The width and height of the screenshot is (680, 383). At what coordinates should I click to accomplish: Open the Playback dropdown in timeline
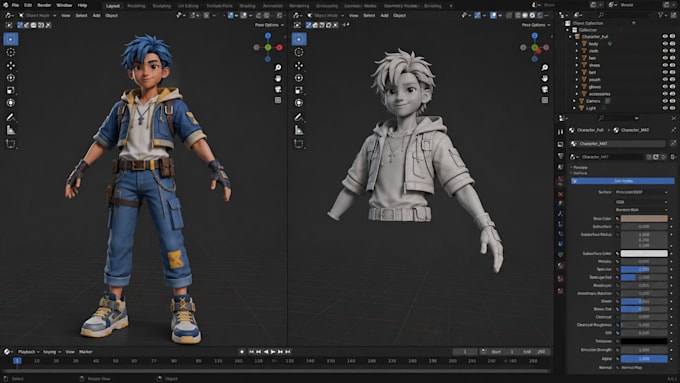point(29,352)
